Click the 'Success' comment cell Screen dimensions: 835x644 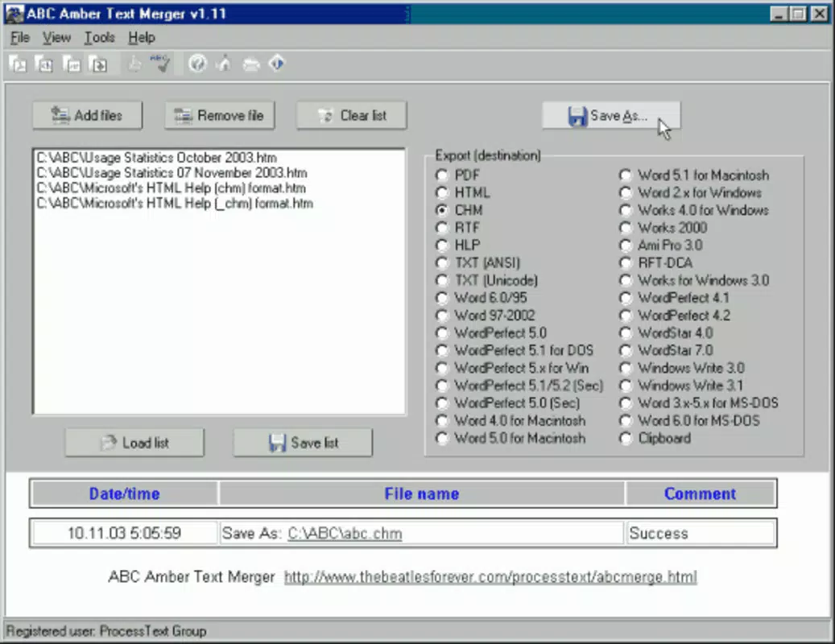tap(701, 533)
